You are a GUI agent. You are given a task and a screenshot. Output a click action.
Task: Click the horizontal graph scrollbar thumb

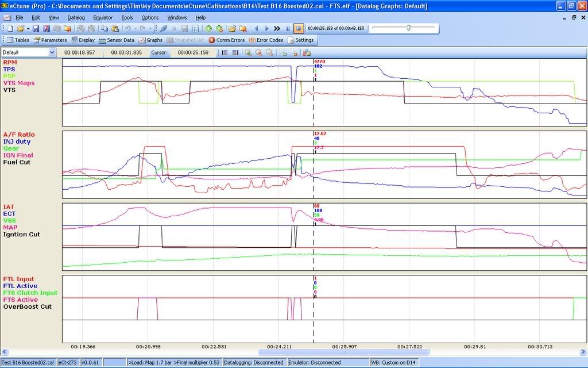343,352
